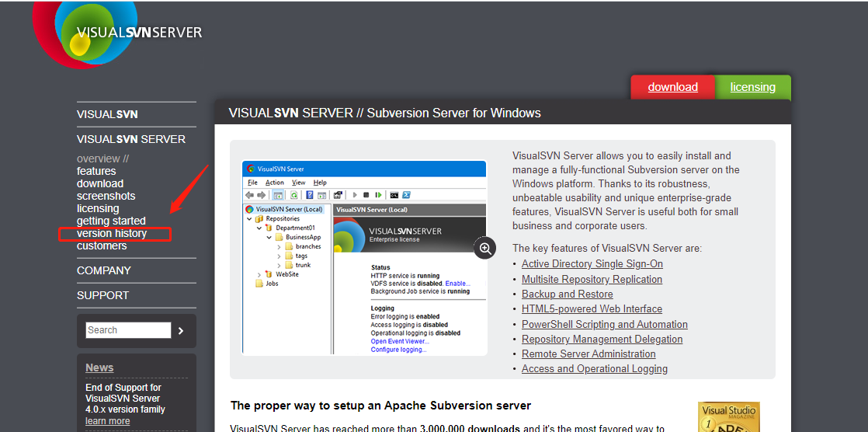Open the screenshots sidebar link
The image size is (868, 432).
point(106,196)
